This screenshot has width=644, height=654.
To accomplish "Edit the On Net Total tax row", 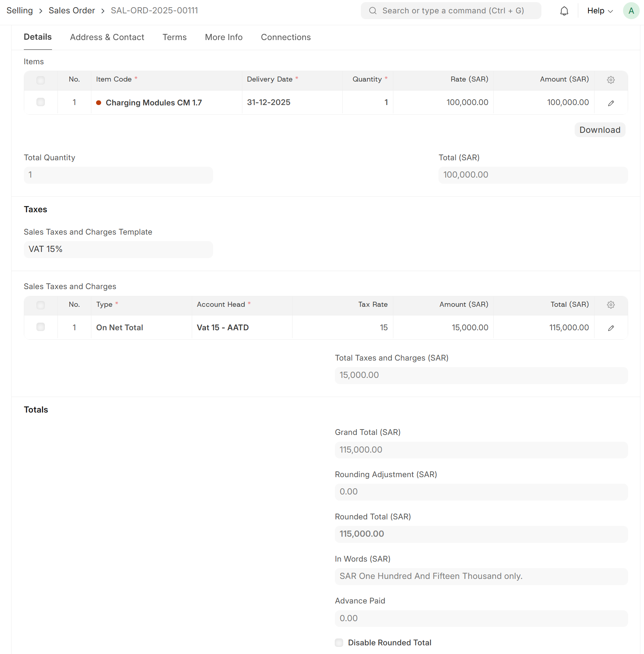I will coord(611,328).
